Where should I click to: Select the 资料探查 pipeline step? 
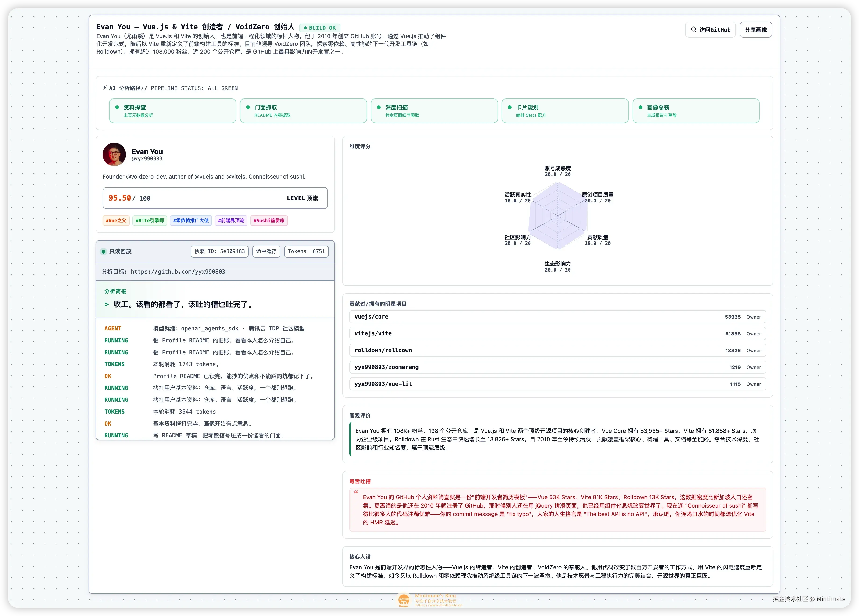(x=172, y=111)
